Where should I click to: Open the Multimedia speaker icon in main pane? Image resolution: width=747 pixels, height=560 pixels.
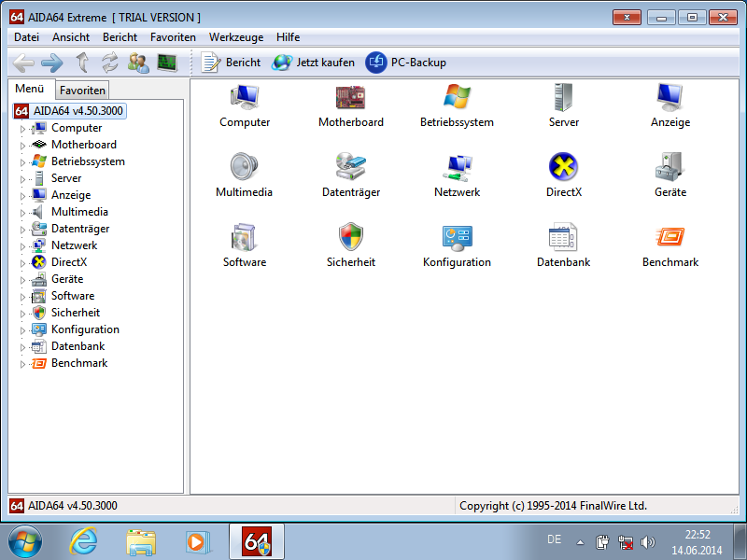(x=245, y=167)
